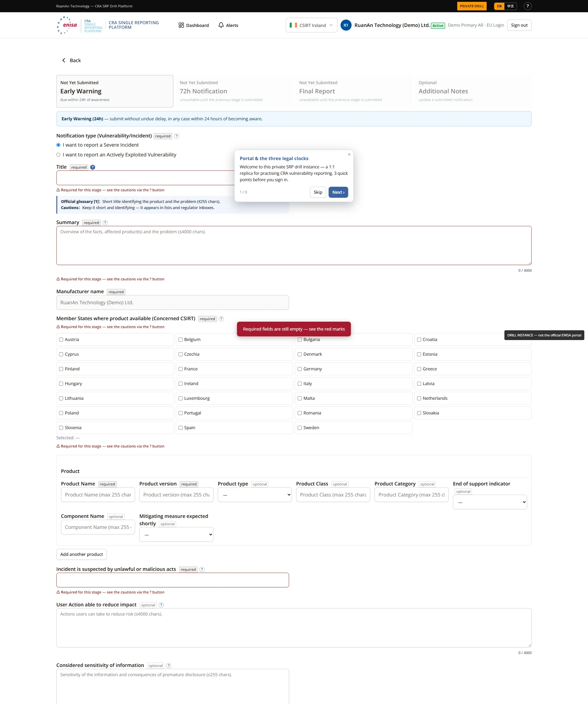Open help for unlawful or malicious acts
Screen dimensions: 588x704
(202, 569)
